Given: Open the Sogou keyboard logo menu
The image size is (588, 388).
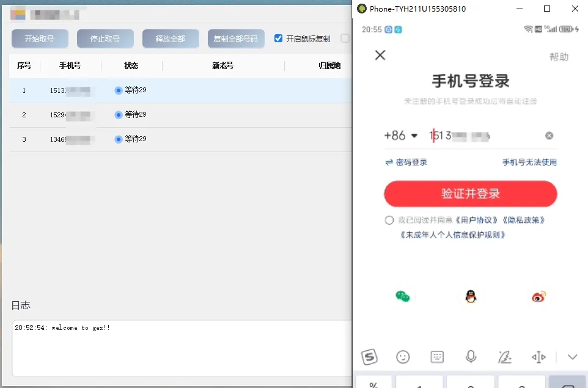Looking at the screenshot, I should tap(369, 357).
